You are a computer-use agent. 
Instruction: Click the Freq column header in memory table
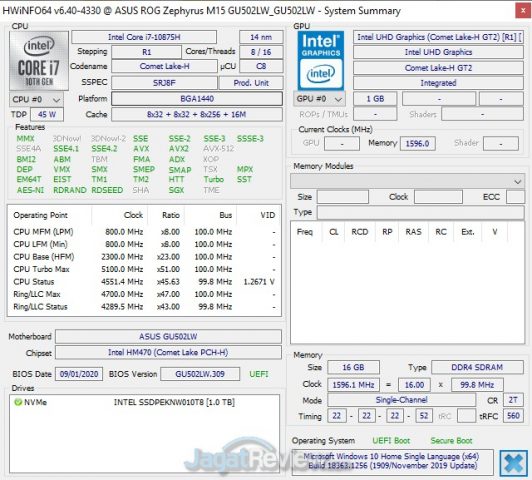(x=305, y=232)
